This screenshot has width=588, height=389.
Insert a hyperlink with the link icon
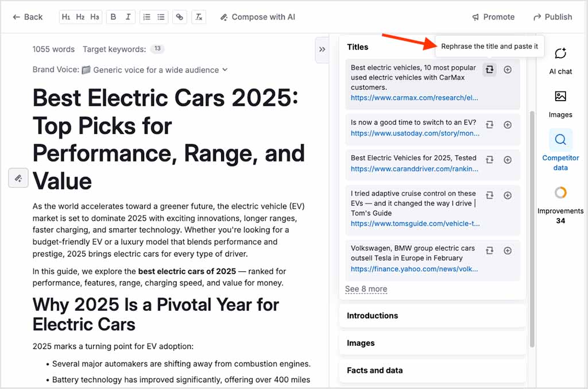tap(180, 17)
